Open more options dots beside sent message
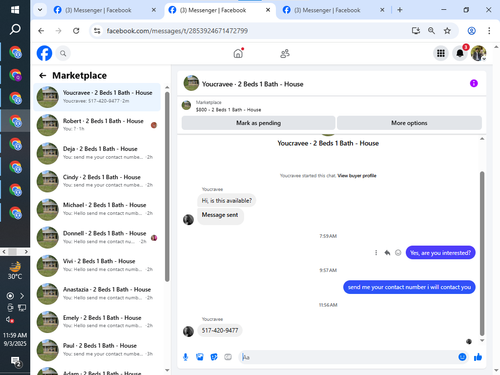 tap(376, 253)
